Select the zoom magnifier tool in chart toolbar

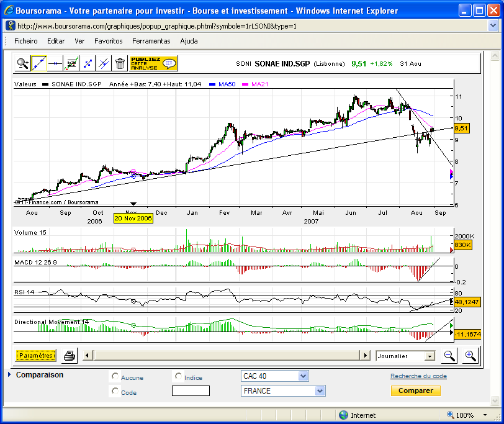coord(23,63)
